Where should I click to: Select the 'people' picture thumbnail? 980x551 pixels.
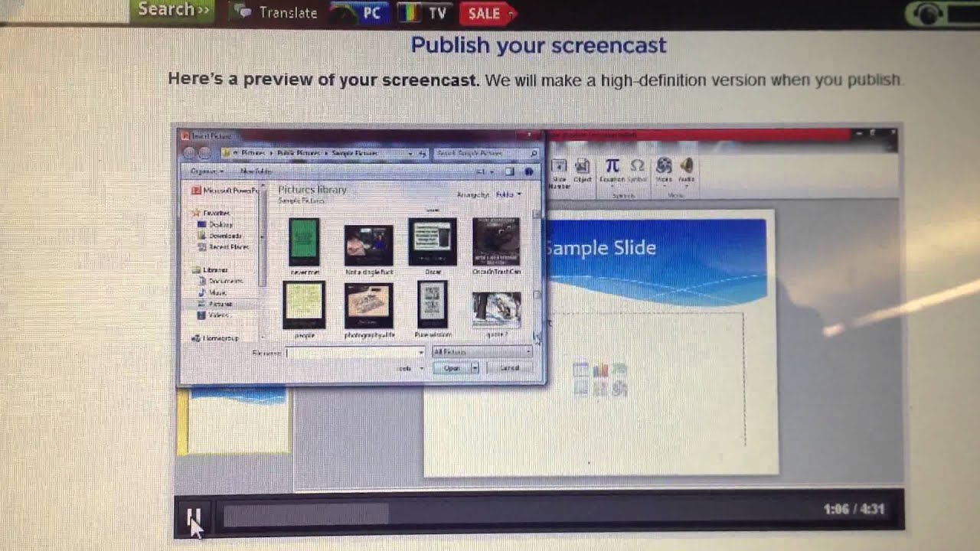click(304, 305)
